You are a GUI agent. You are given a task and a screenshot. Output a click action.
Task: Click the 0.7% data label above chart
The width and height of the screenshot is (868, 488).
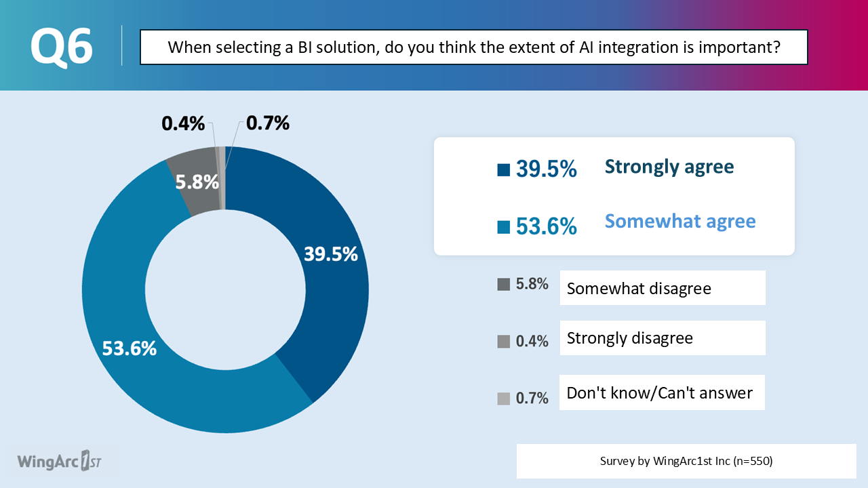[x=268, y=123]
